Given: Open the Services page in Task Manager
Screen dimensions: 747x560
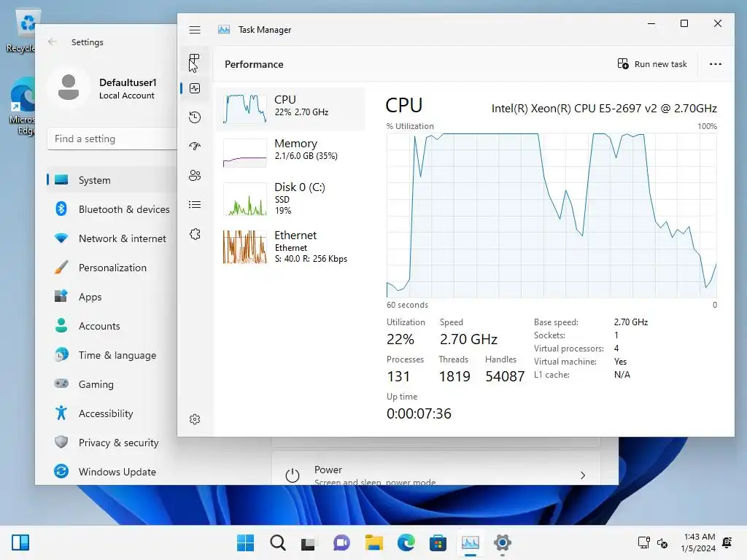Looking at the screenshot, I should click(x=194, y=234).
